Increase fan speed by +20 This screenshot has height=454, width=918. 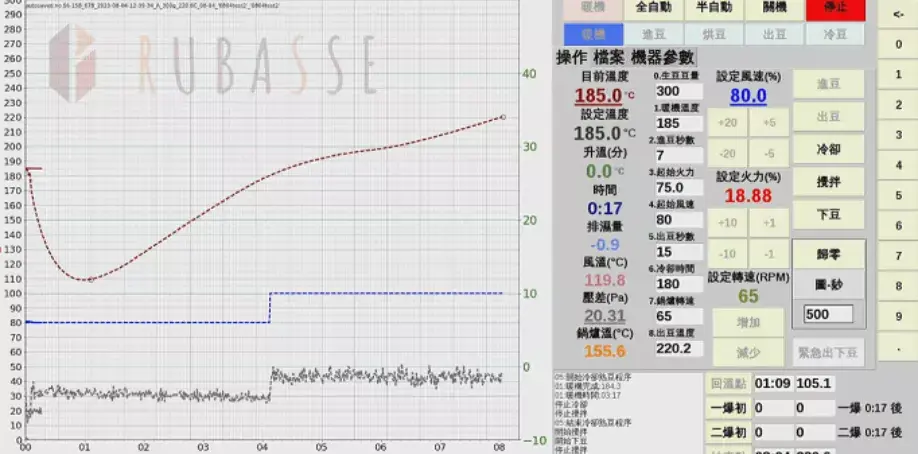coord(728,122)
